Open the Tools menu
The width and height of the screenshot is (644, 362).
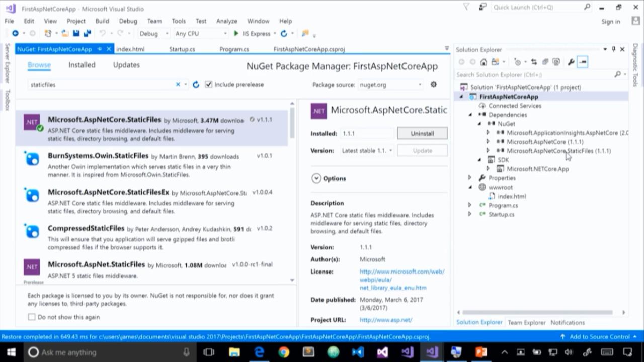[179, 21]
